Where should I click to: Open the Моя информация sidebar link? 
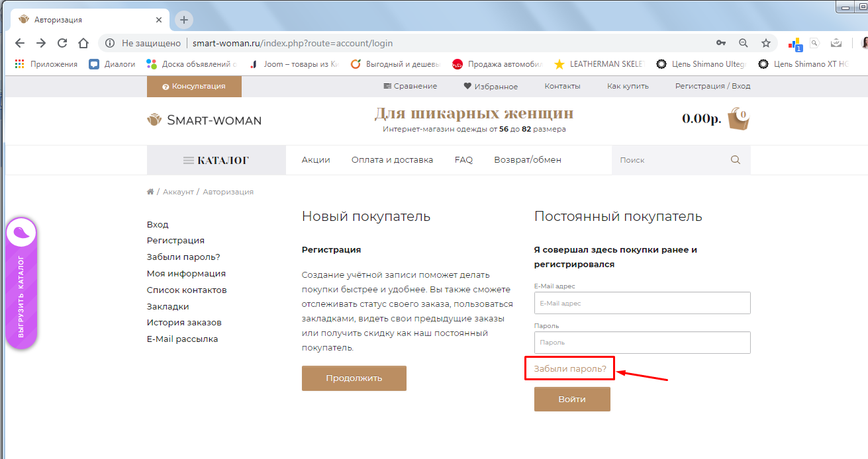[x=186, y=273]
